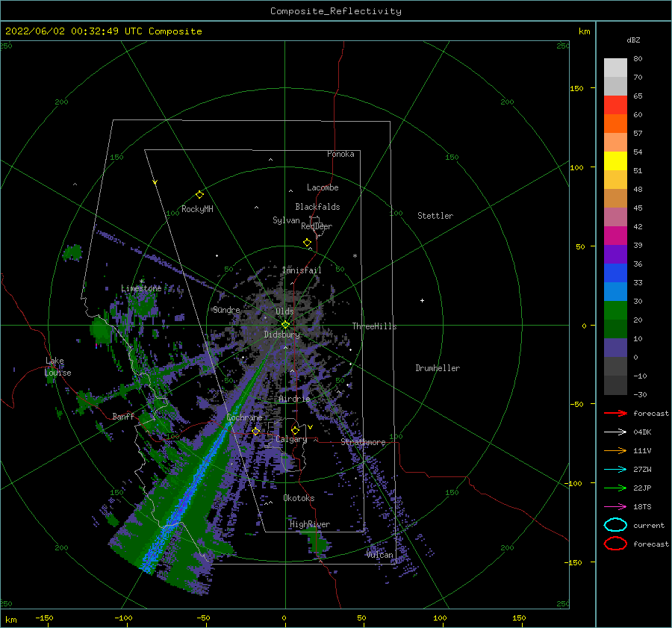The height and width of the screenshot is (628, 672).
Task: Click the 27ZW legend label
Action: tap(642, 470)
